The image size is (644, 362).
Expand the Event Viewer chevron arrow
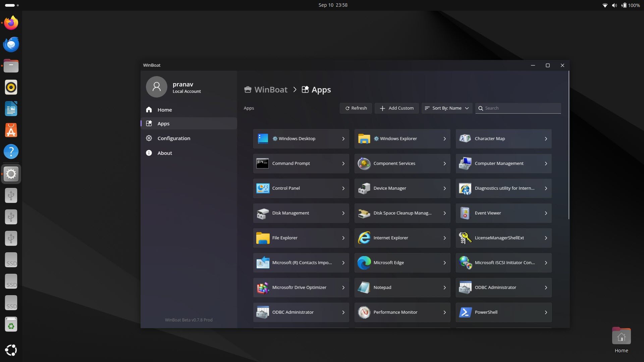[546, 213]
